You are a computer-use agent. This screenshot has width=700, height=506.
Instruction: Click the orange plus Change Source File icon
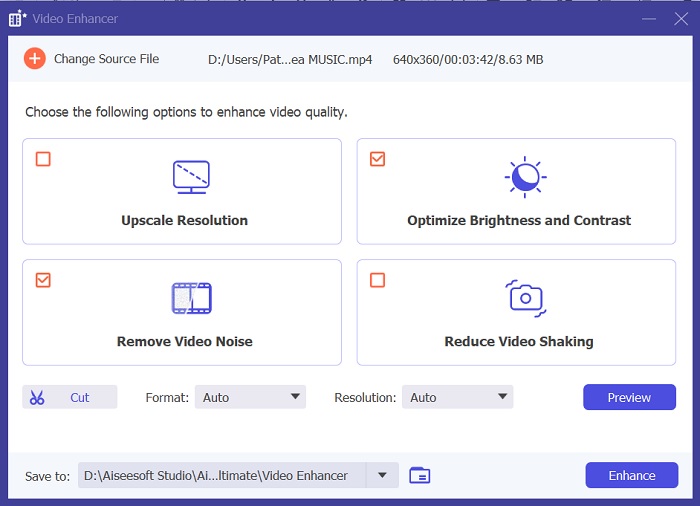[x=35, y=59]
